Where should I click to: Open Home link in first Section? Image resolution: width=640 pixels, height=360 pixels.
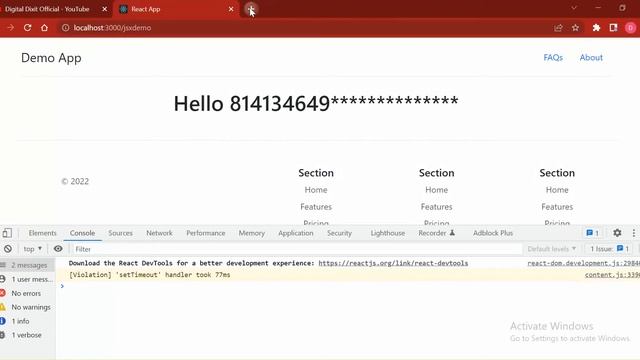click(316, 190)
